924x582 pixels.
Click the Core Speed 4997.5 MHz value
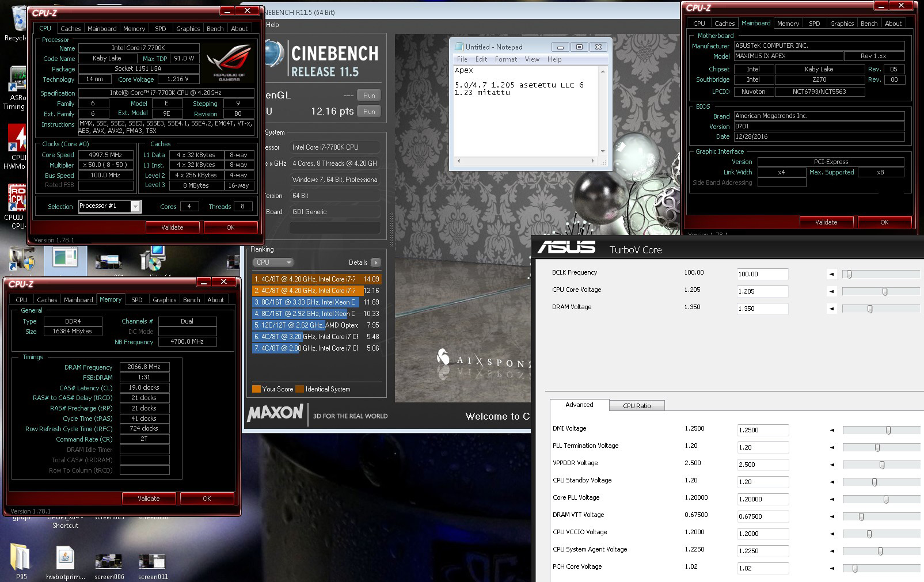coord(106,155)
